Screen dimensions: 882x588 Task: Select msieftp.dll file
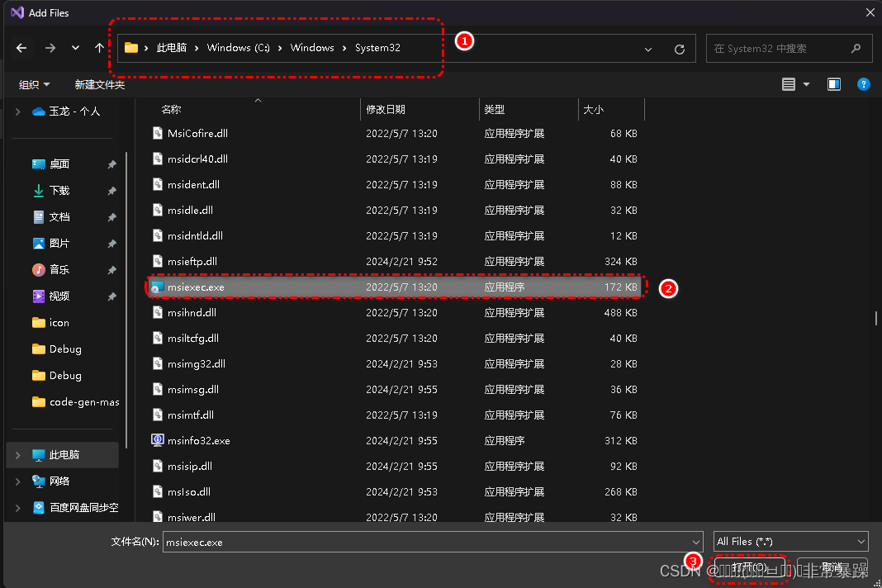(394, 261)
